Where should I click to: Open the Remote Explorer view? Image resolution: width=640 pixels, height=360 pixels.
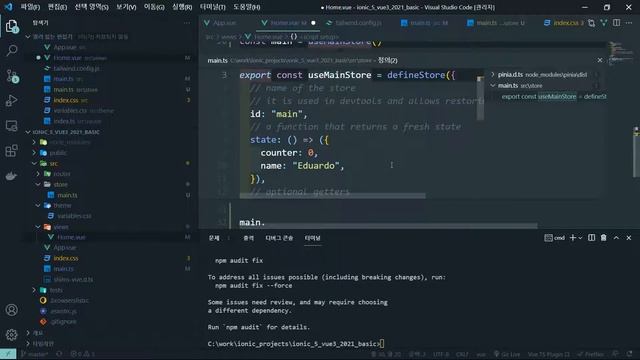[x=12, y=126]
